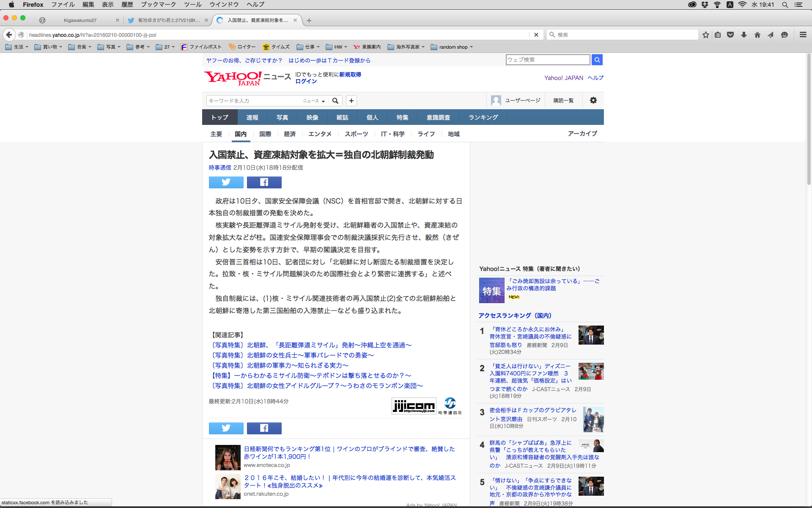This screenshot has height=508, width=812.
Task: Click the plus icon beside keyword search
Action: 351,101
